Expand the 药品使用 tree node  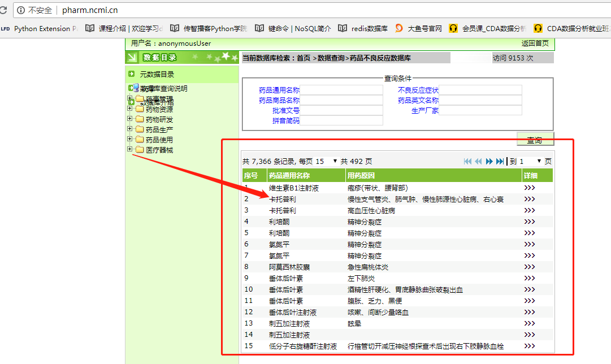130,138
